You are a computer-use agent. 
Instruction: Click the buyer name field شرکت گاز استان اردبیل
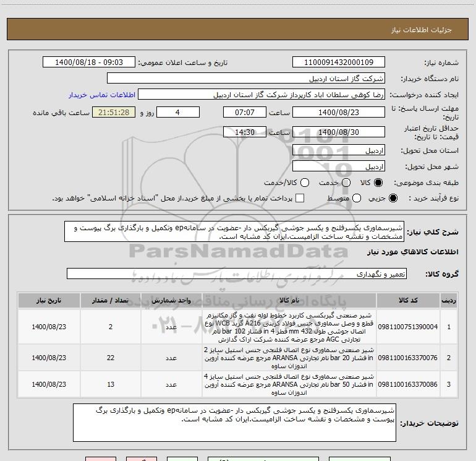[x=246, y=78]
